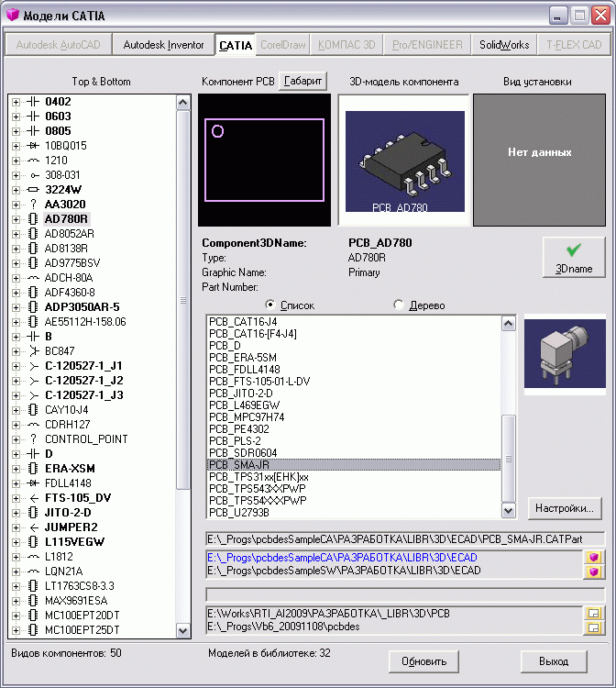
Task: Expand the ADP3050AR-5 tree node
Action: (16, 307)
